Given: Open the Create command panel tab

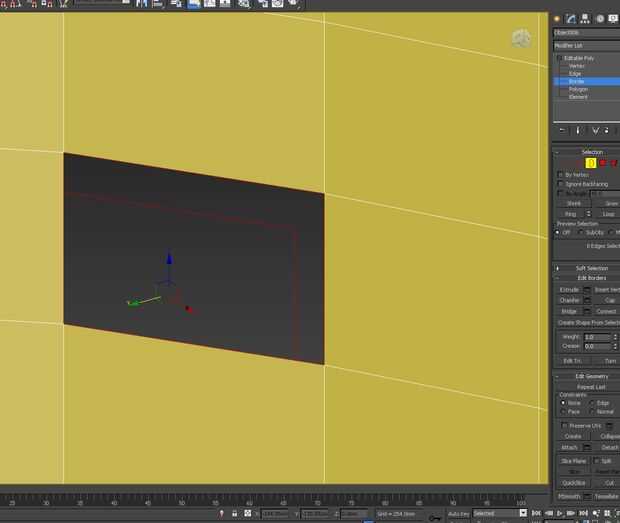Looking at the screenshot, I should (x=557, y=19).
